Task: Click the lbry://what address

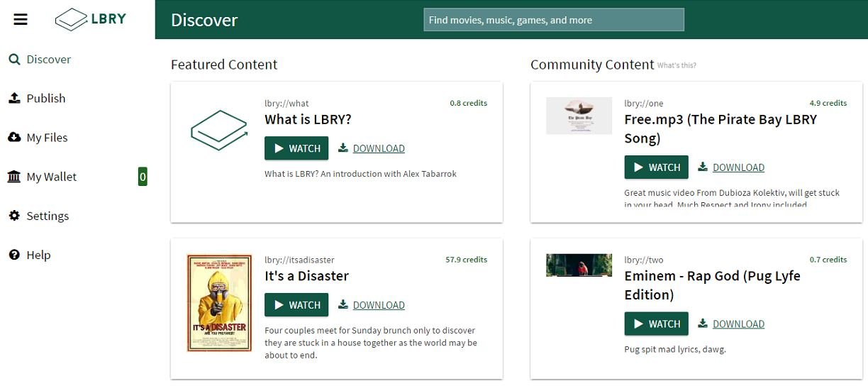Action: (286, 103)
